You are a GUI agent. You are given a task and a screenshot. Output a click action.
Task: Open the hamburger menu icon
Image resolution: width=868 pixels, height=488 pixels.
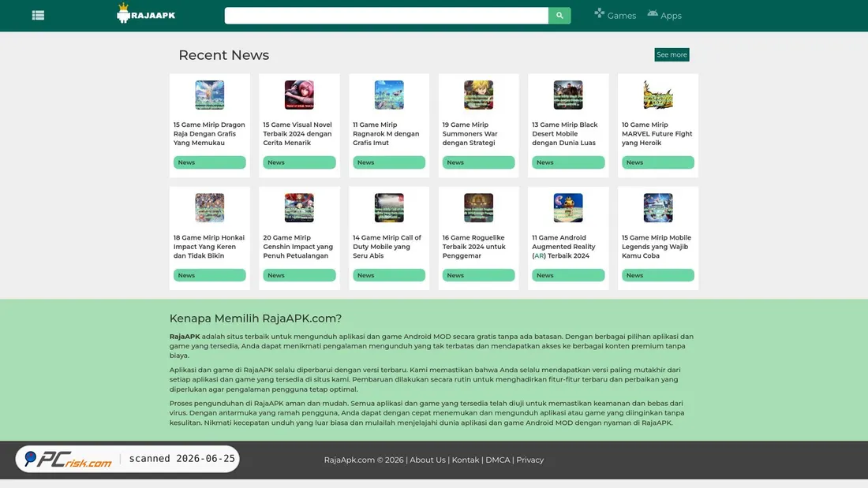(38, 16)
